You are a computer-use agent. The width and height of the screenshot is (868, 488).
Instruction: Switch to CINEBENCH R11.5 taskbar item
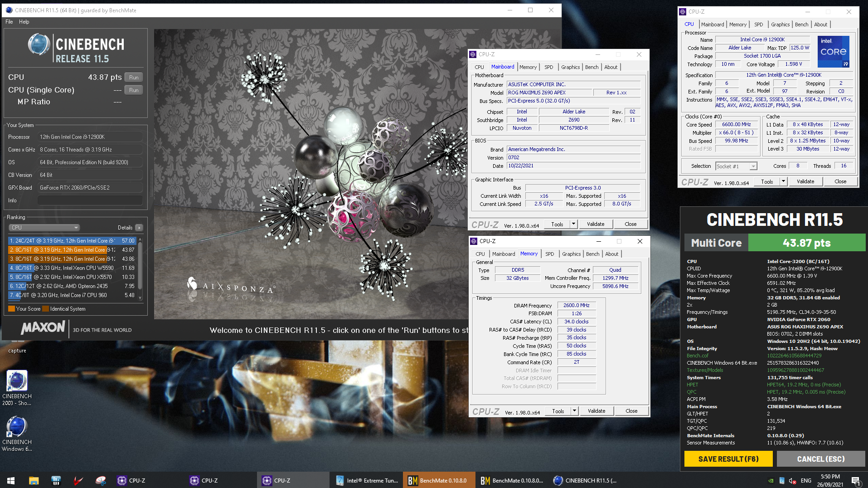point(585,480)
